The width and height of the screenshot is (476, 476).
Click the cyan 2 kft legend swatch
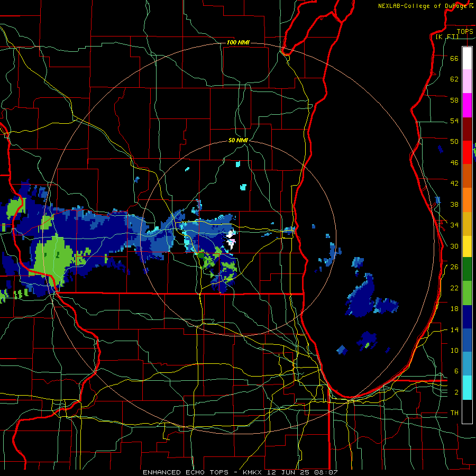[x=467, y=388]
